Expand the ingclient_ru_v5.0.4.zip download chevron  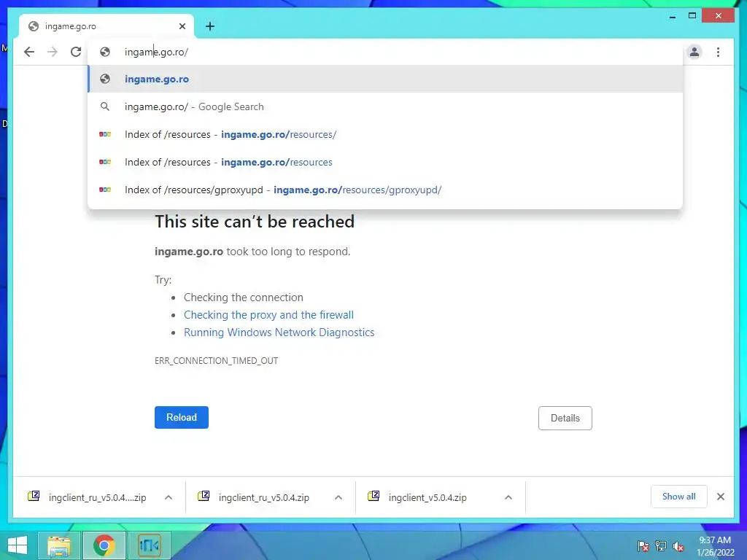[338, 497]
